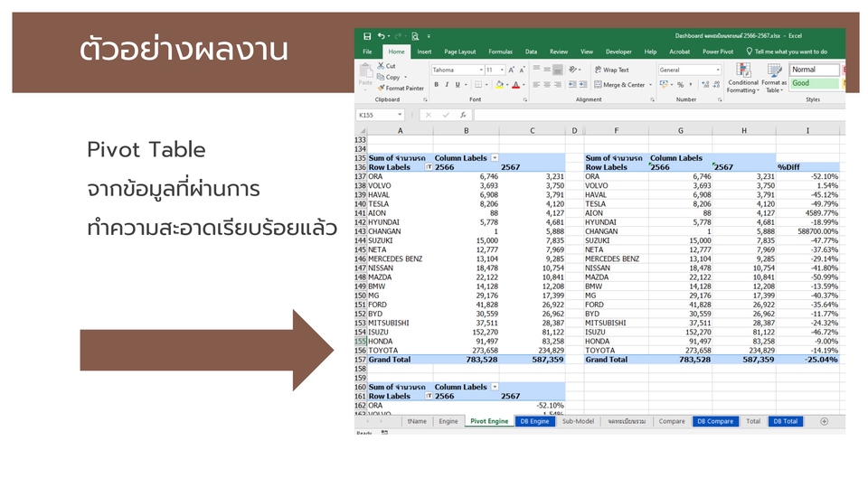The image size is (868, 488).
Task: Switch to the DB Engine sheet tab
Action: coord(534,422)
